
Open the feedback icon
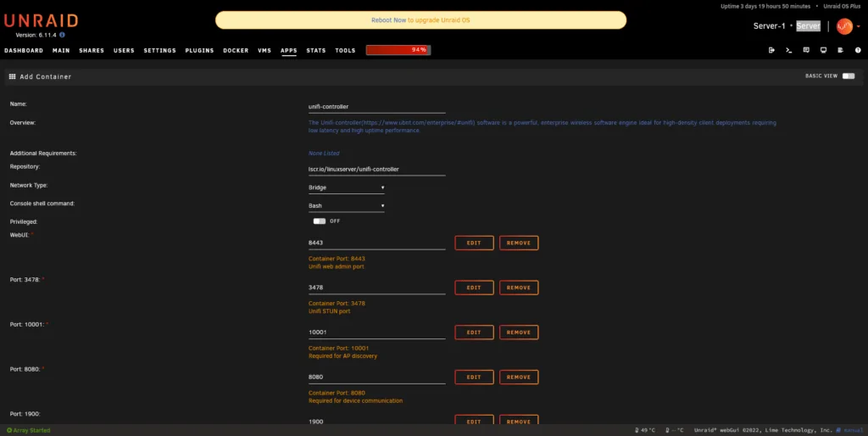coord(806,50)
